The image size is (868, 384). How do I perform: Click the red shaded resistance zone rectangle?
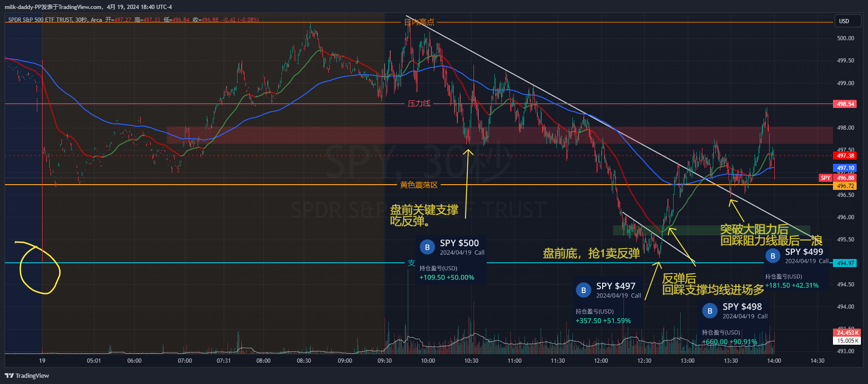click(x=284, y=135)
